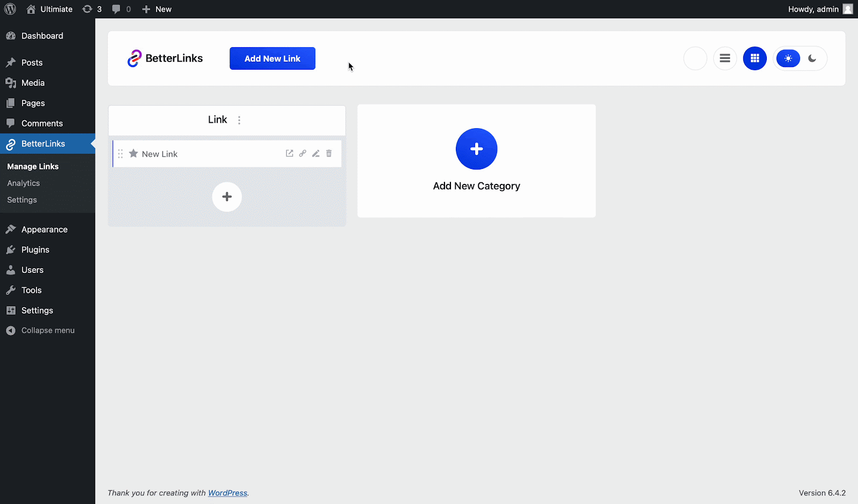Select the grid view layout icon
Screen dimensions: 858x504
click(x=755, y=58)
